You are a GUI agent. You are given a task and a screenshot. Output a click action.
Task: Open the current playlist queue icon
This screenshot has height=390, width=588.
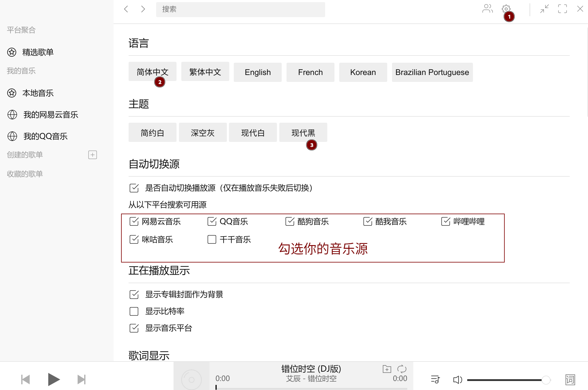pyautogui.click(x=435, y=379)
